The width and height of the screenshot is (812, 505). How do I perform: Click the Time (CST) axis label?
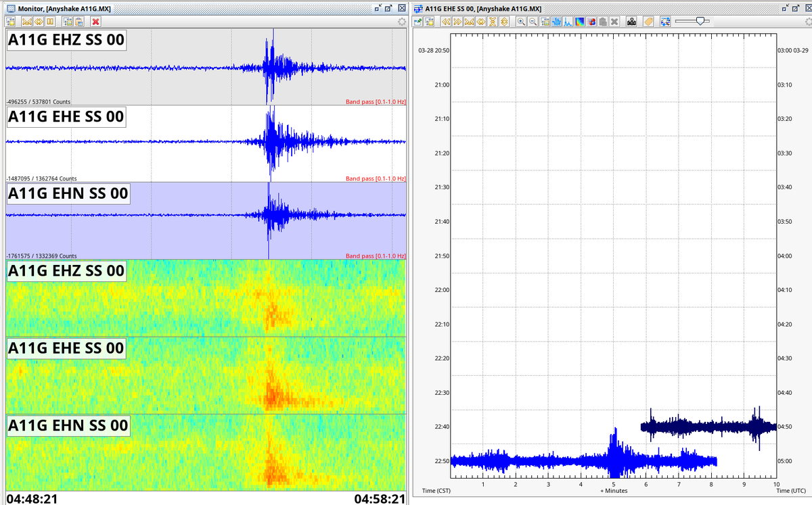coord(437,490)
